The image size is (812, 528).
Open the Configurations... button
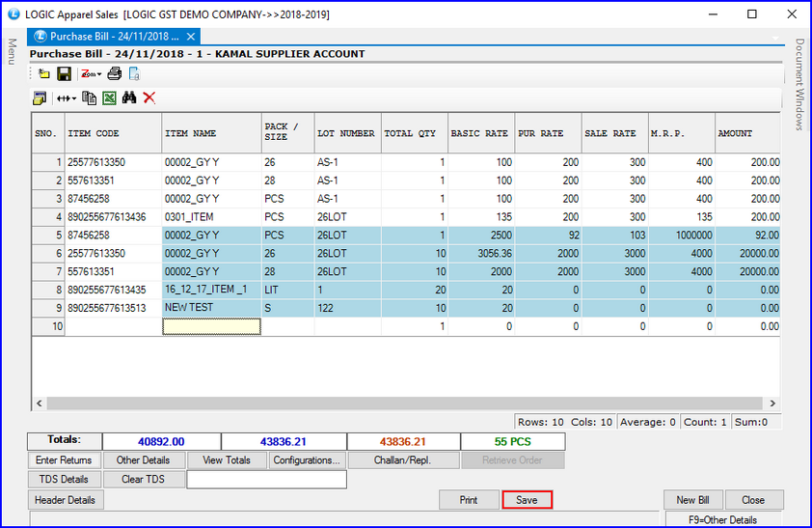pos(307,460)
